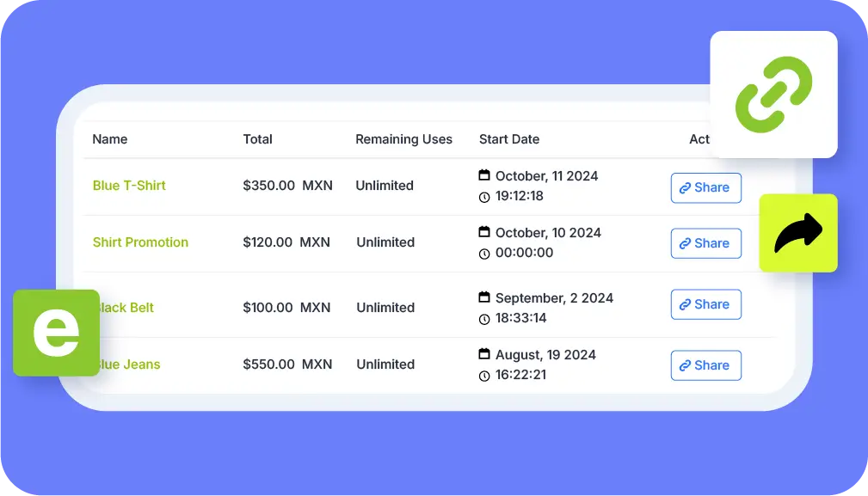
Task: Click the Remaining Uses column header
Action: (403, 139)
